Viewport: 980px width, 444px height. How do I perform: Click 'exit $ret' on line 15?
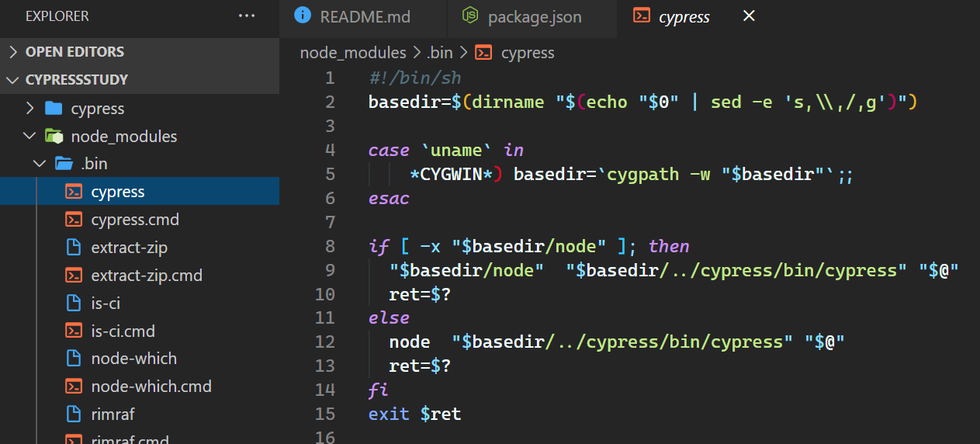coord(415,414)
